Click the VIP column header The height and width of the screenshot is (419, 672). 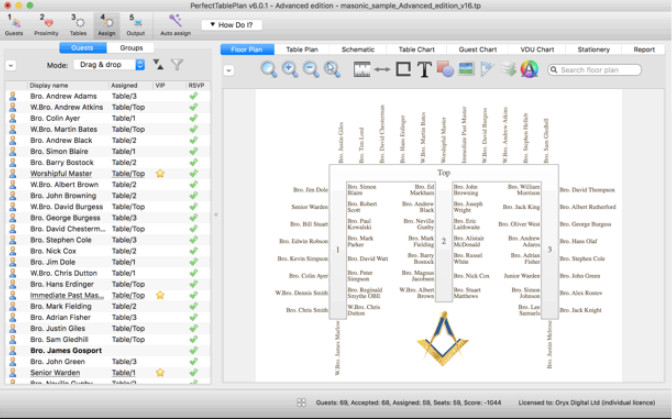click(169, 85)
